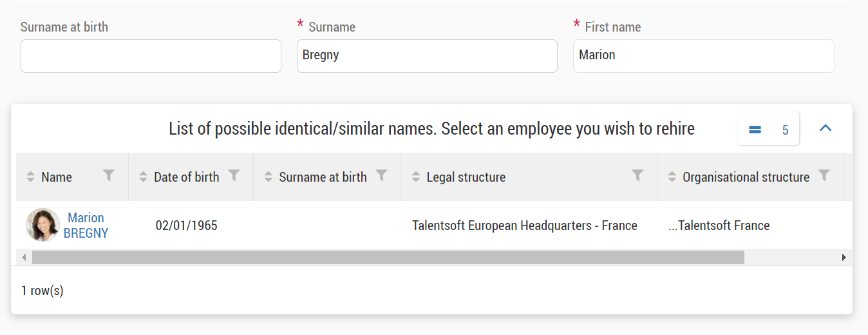The width and height of the screenshot is (868, 335).
Task: Click the horizontal scrollbar left arrow
Action: [24, 258]
